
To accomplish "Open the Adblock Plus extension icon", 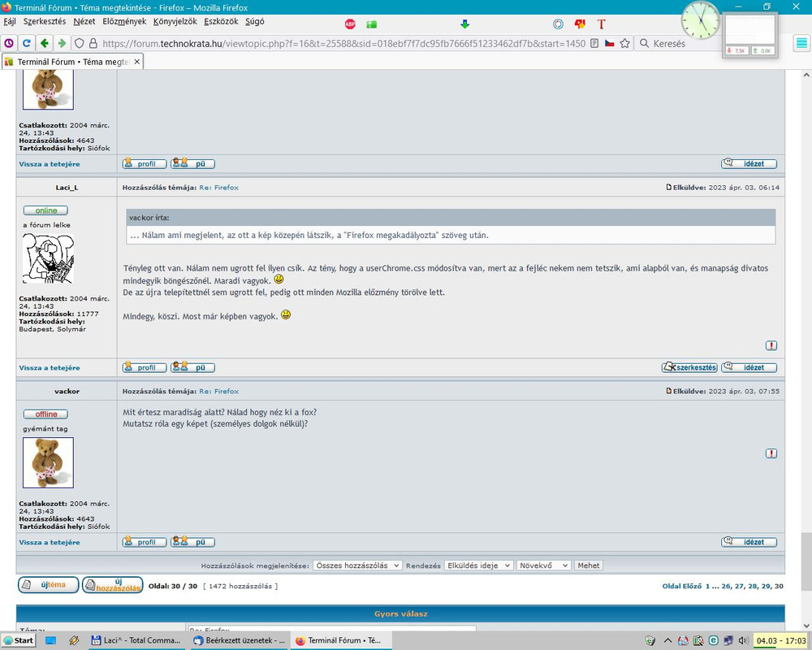I will [350, 24].
